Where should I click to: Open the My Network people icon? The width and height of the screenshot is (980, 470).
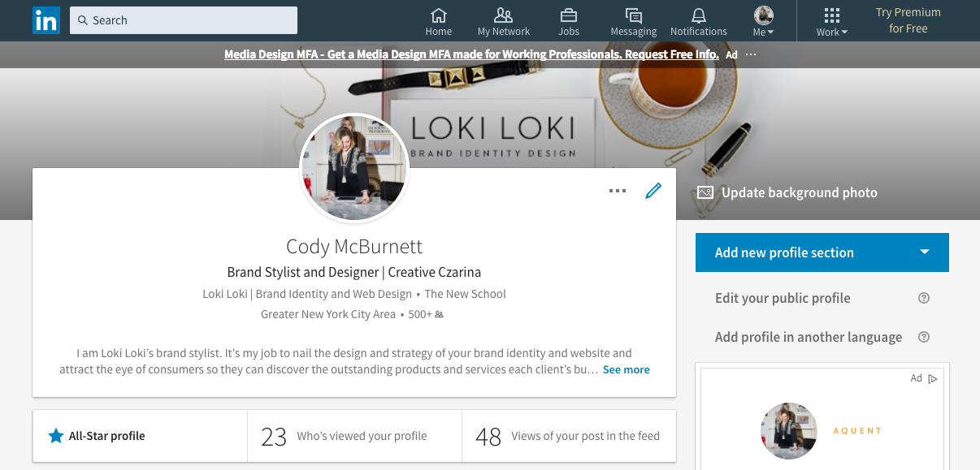pos(504,15)
